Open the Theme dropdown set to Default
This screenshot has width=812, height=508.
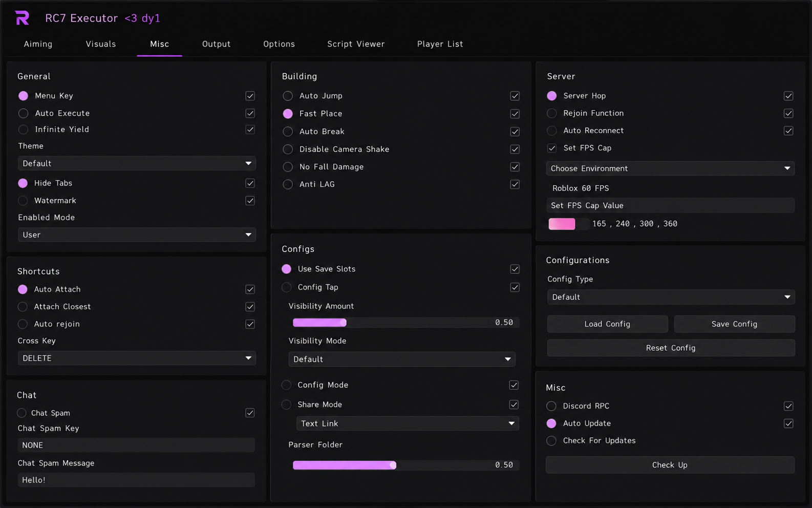pyautogui.click(x=137, y=163)
